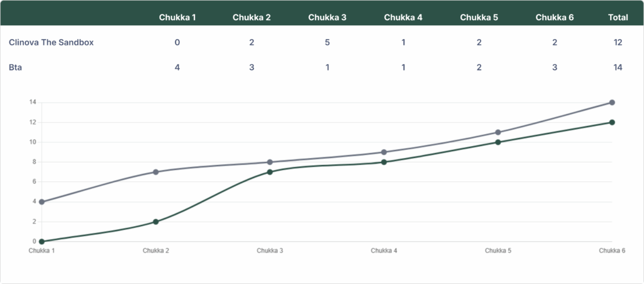
Task: Click Clinova The Sandbox's total of 12
Action: point(618,42)
